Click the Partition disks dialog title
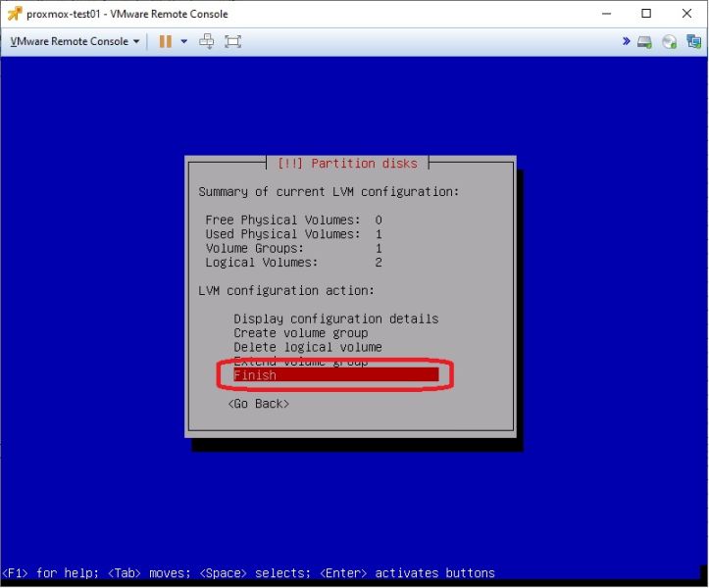The height and width of the screenshot is (588, 709). click(347, 163)
